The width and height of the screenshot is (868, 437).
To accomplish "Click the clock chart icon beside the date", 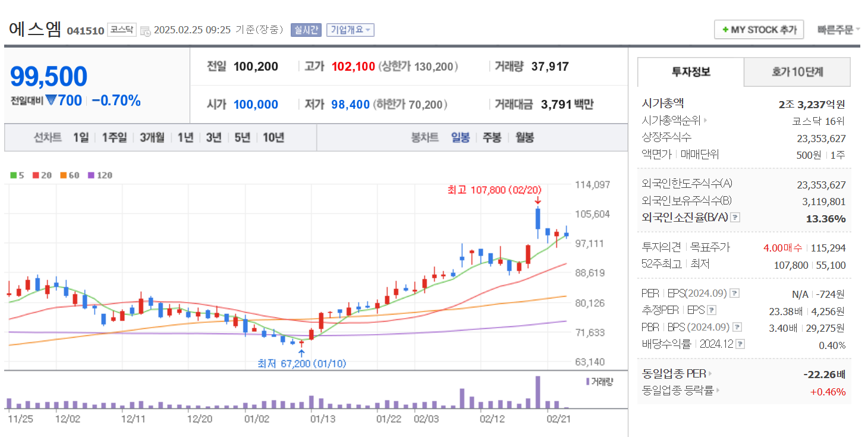I will tap(144, 30).
